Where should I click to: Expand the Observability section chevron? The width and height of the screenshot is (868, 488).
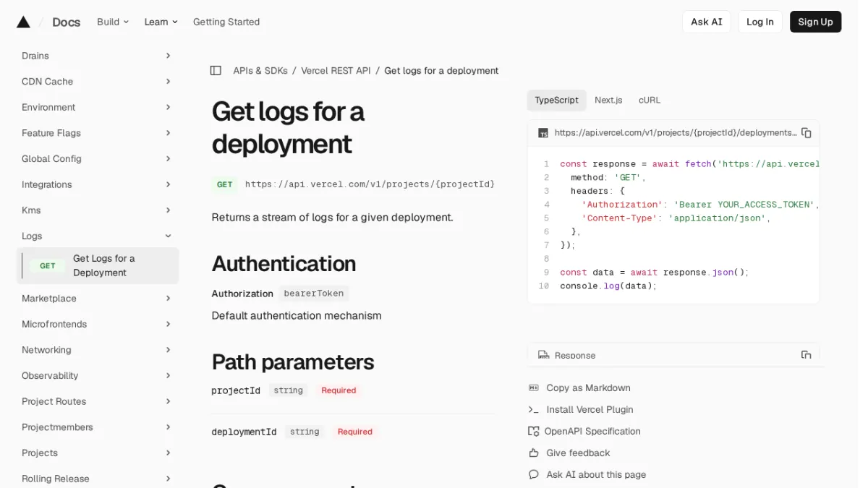point(168,376)
